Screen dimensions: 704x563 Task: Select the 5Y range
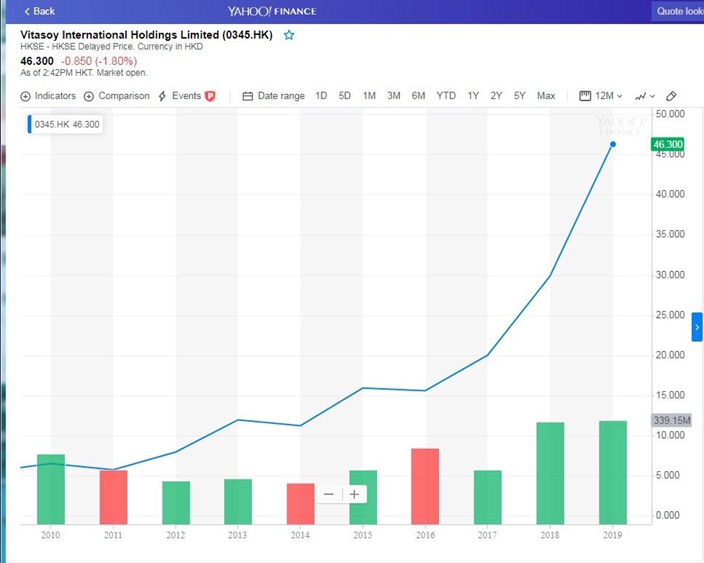click(519, 96)
